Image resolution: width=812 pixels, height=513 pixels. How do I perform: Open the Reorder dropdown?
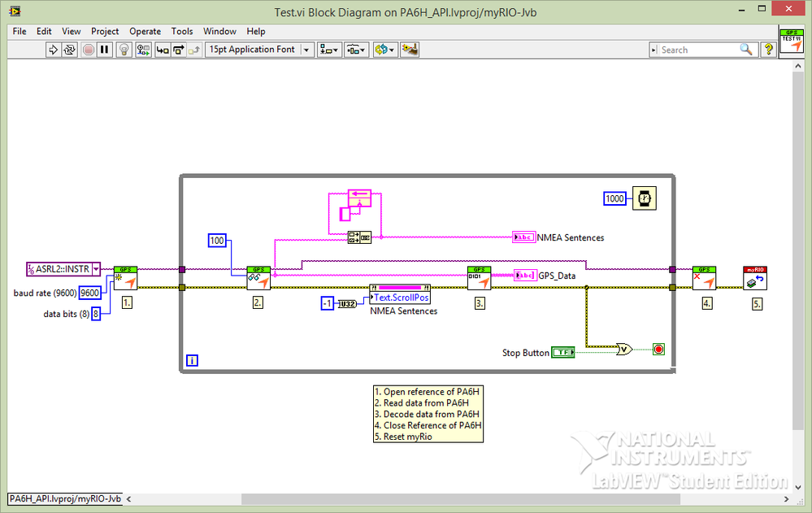point(384,50)
